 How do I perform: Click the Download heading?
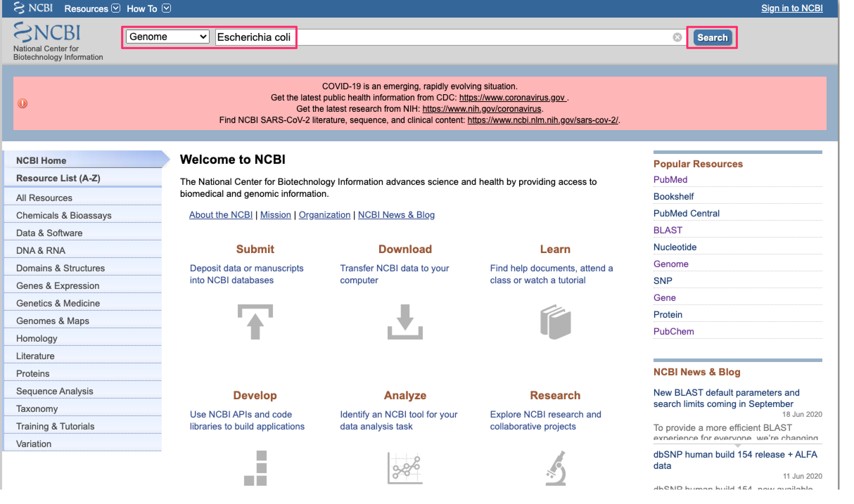point(405,249)
